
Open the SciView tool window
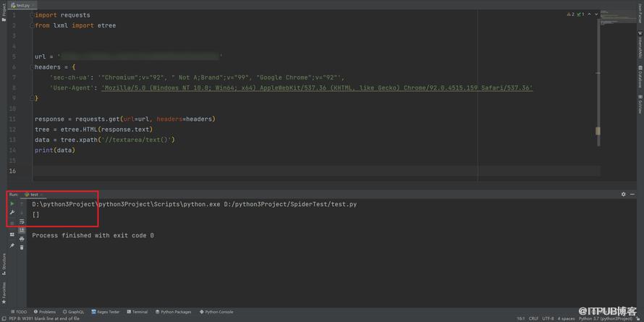coord(640,105)
